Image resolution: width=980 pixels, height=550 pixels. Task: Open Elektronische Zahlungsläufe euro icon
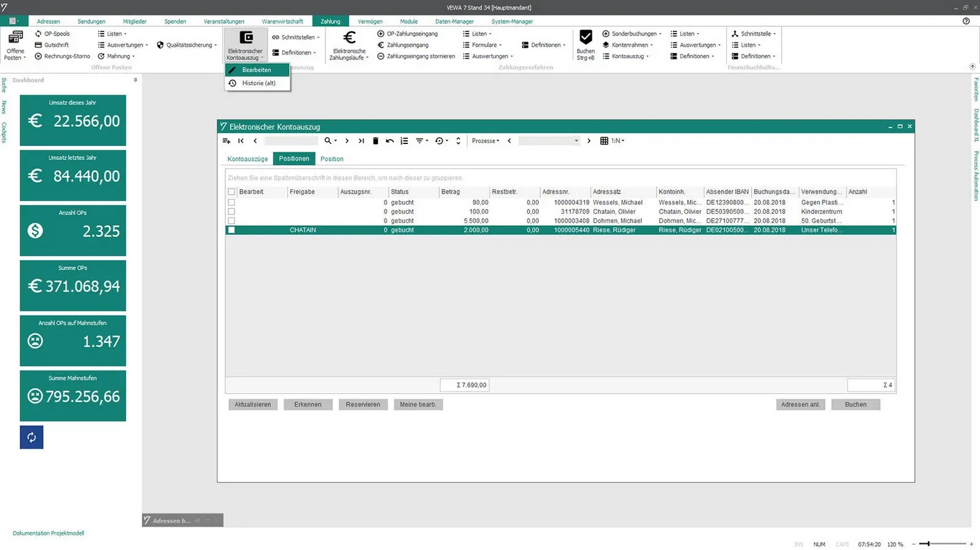pyautogui.click(x=349, y=38)
